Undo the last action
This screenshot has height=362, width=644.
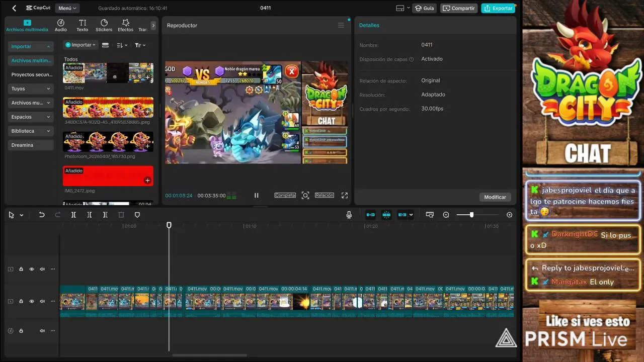pyautogui.click(x=42, y=215)
